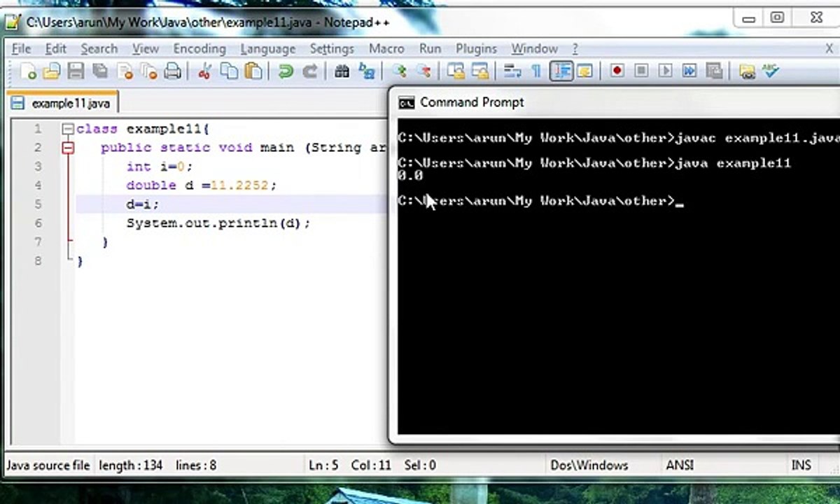Collapse the class example11 fold marker on line 1
Screen dimensions: 840x504
click(x=67, y=129)
